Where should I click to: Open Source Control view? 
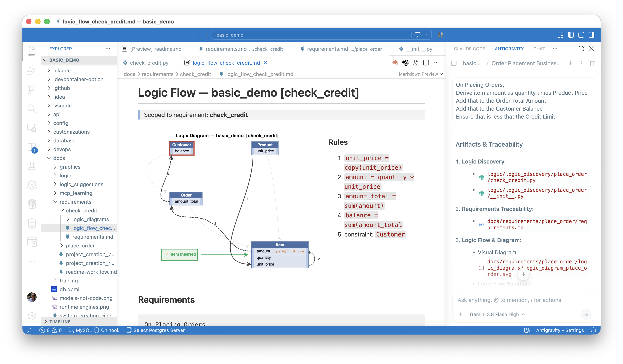32,90
